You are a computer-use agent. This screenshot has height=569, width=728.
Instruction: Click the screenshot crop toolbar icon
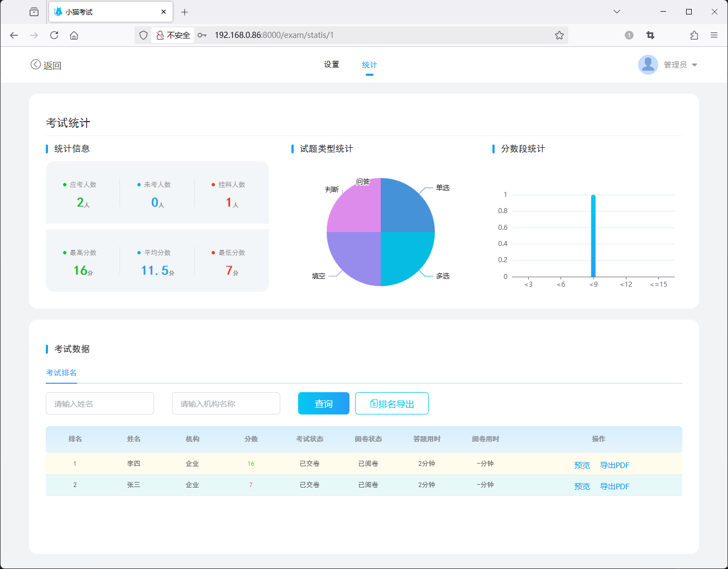(x=650, y=35)
